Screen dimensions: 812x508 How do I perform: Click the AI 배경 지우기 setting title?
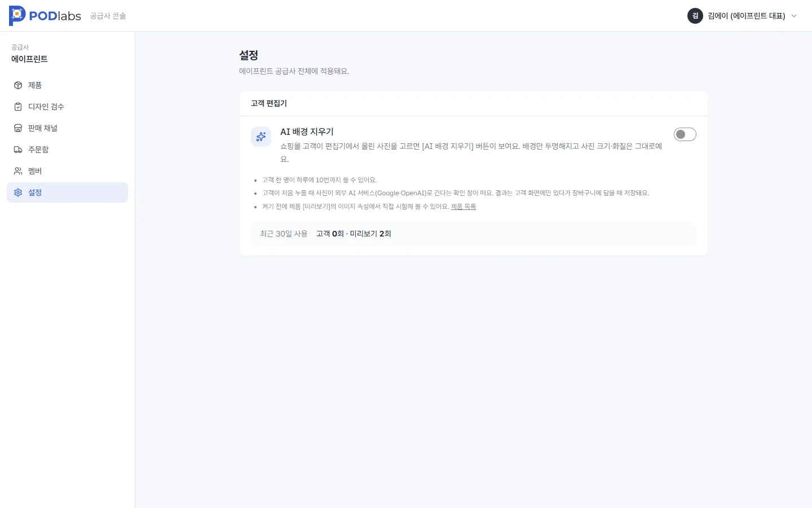coord(307,132)
